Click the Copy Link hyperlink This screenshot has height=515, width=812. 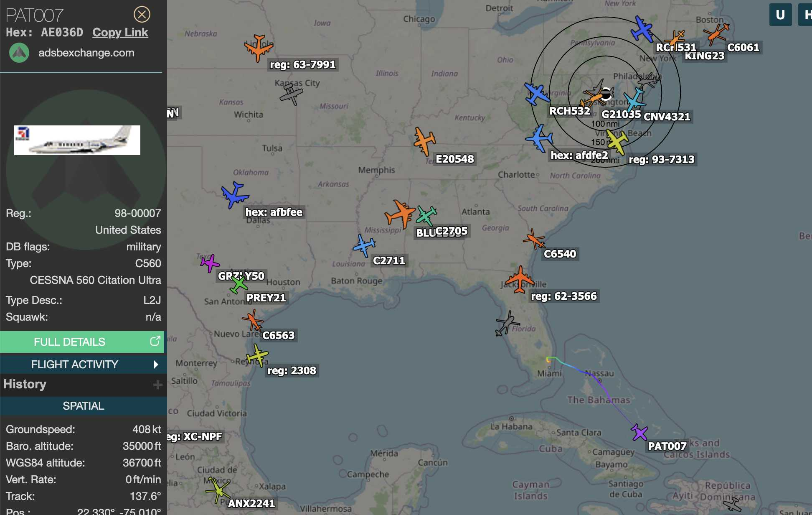tap(120, 33)
